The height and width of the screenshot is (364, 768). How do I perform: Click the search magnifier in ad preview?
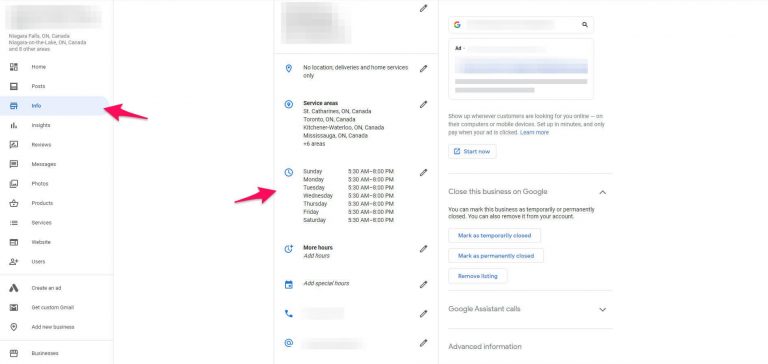[585, 24]
